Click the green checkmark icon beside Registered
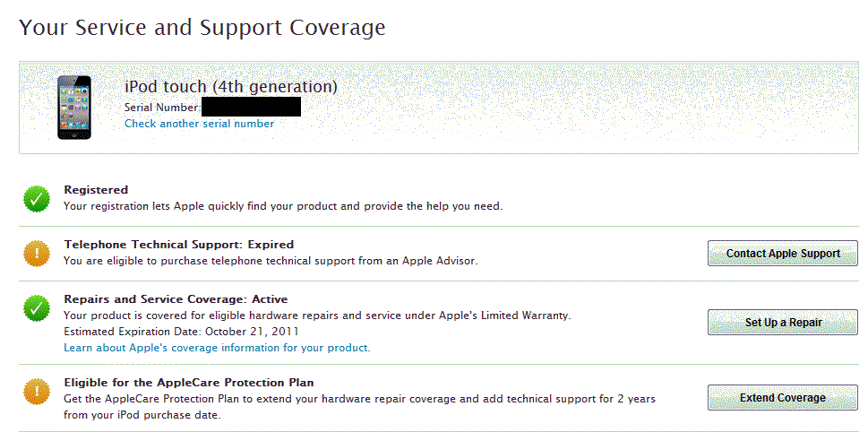Image resolution: width=868 pixels, height=441 pixels. click(x=37, y=198)
